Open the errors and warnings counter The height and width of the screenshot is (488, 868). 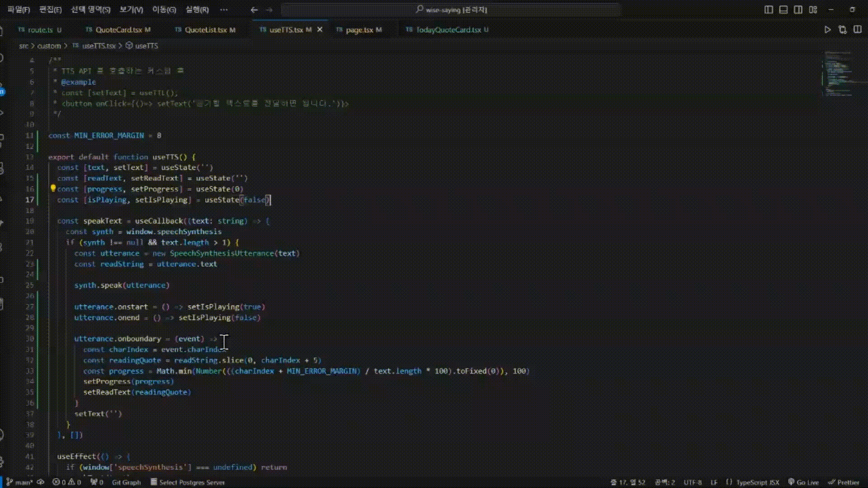(x=66, y=482)
